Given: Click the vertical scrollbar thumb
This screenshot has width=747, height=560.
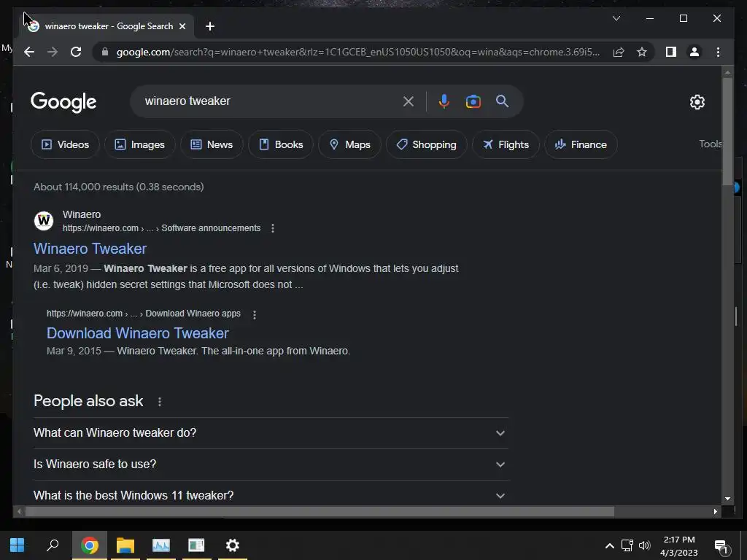Looking at the screenshot, I should [x=727, y=131].
